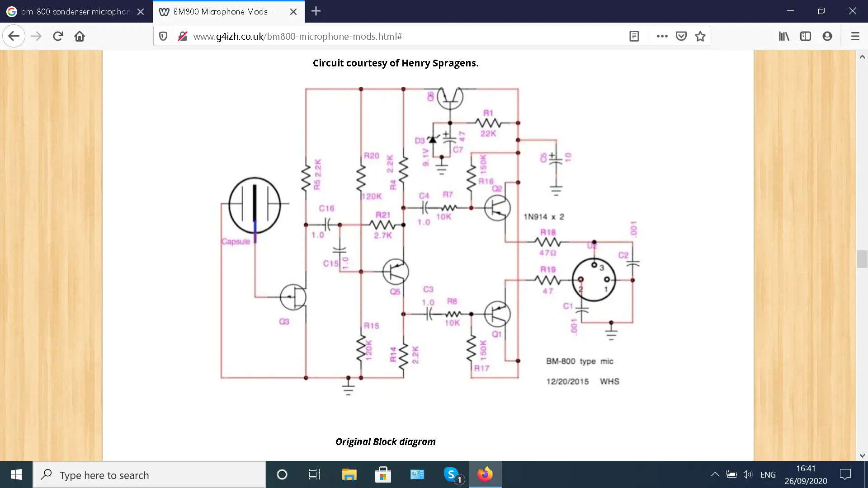
Task: Close the BM800 Microphone Mods tab
Action: 293,12
